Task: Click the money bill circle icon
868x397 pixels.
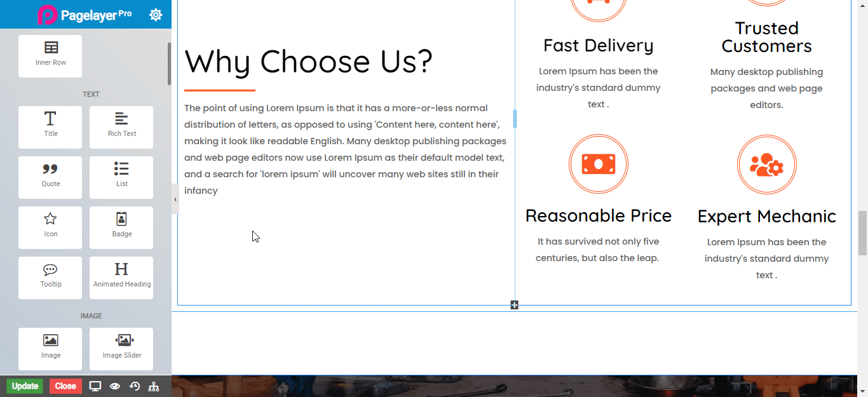Action: 599,164
